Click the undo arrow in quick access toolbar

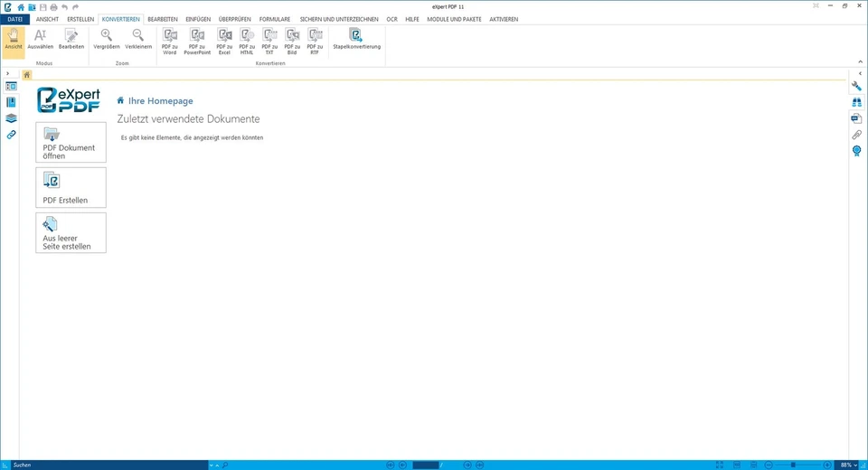[65, 7]
